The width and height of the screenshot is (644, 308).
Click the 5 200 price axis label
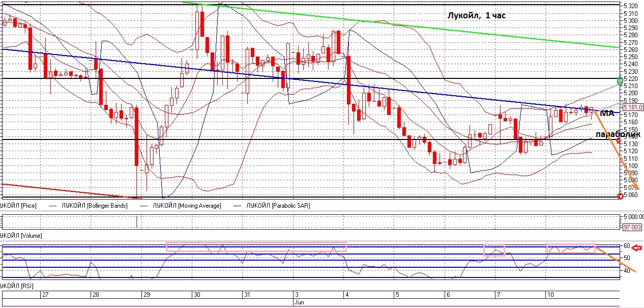point(632,93)
